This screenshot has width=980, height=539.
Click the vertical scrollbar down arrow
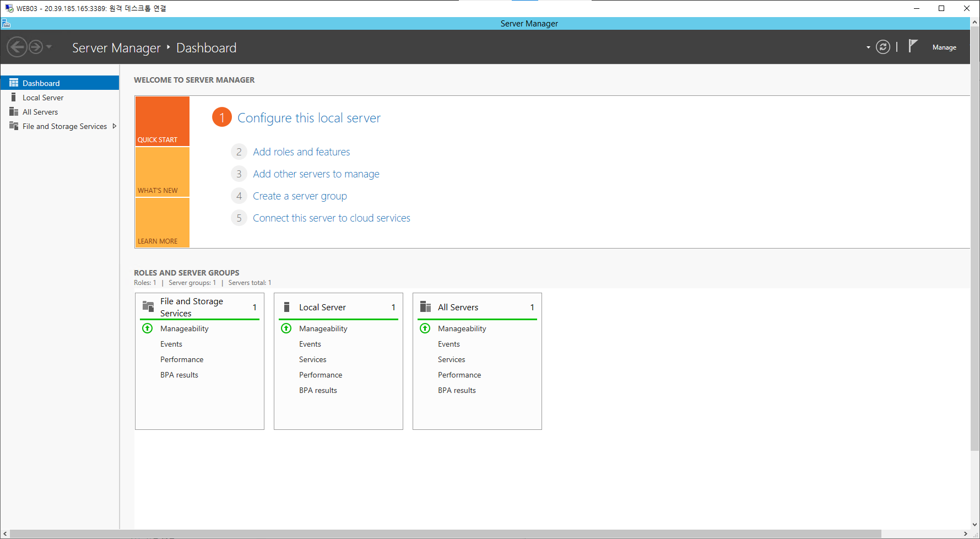click(x=975, y=525)
